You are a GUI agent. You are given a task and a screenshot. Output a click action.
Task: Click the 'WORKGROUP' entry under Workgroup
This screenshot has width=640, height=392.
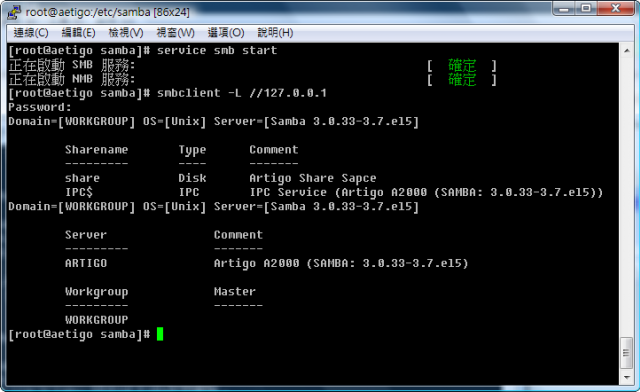coord(96,320)
